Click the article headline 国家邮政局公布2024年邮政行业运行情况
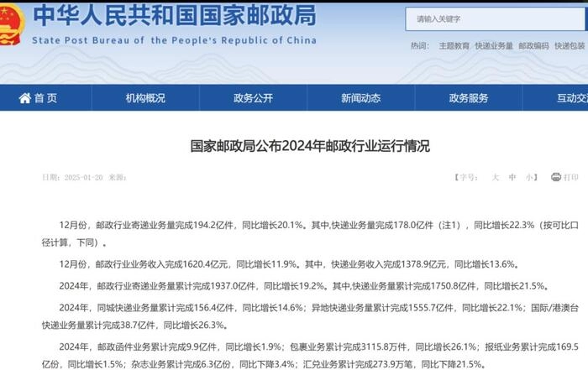 click(310, 146)
